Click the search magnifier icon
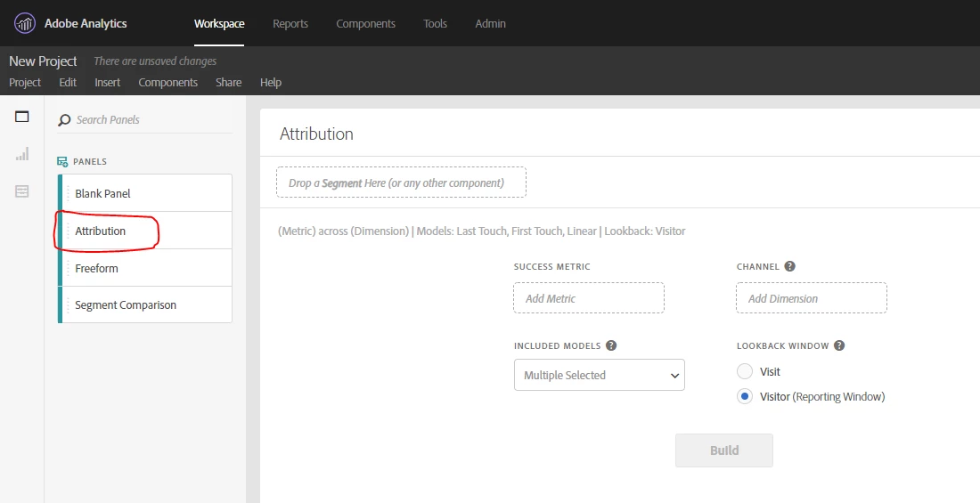980x503 pixels. (64, 120)
